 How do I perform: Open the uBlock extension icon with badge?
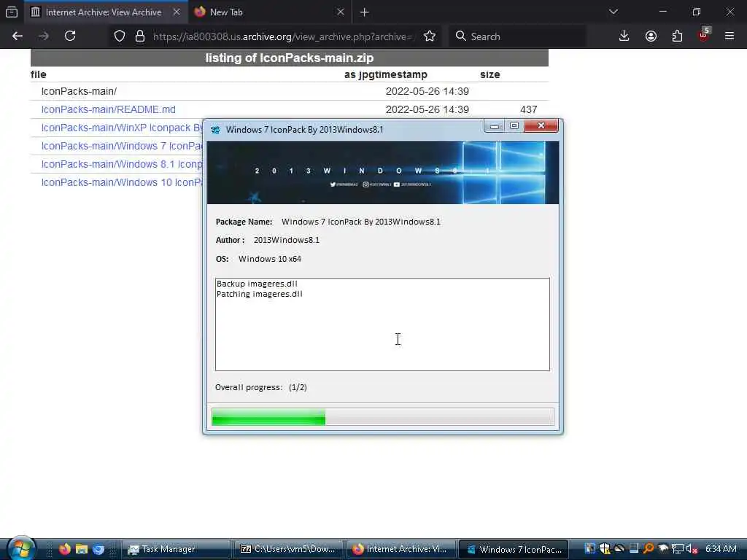pyautogui.click(x=704, y=35)
